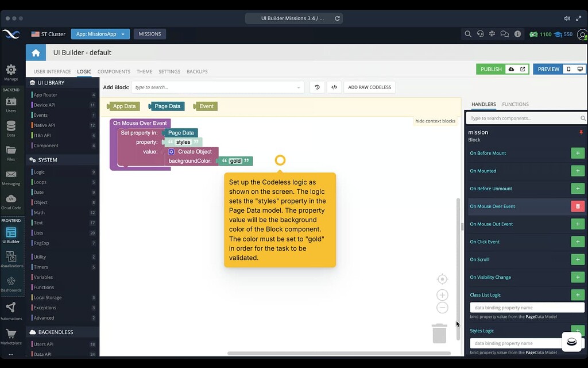
Task: Click the vertical workspace scrollbar
Action: [x=458, y=269]
